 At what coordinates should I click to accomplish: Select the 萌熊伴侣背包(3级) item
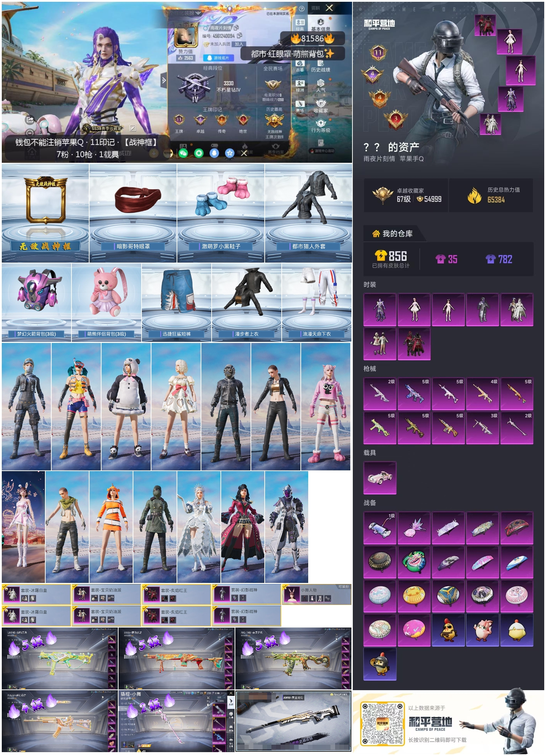click(107, 302)
